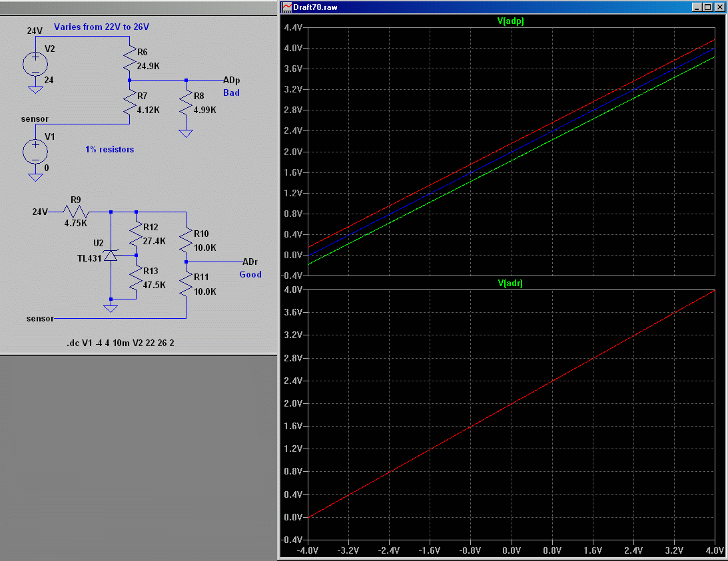Image resolution: width=728 pixels, height=561 pixels.
Task: Click the sensor net label above V1
Action: coord(35,119)
